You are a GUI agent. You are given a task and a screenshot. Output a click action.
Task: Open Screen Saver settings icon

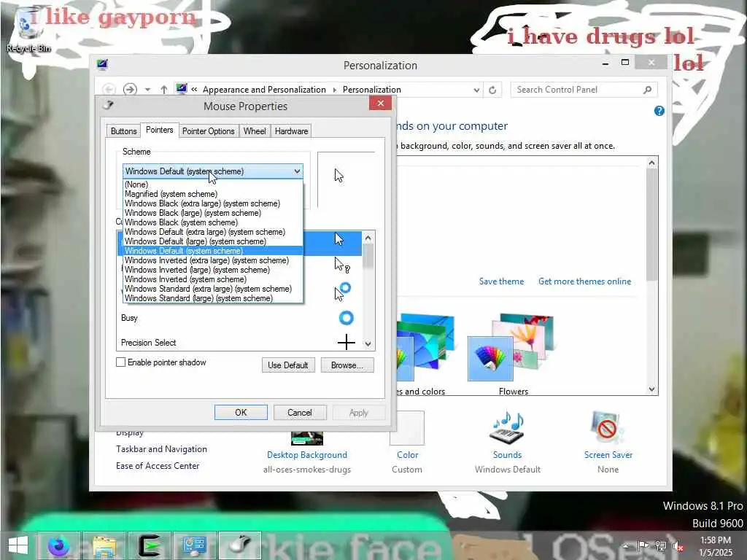[608, 428]
